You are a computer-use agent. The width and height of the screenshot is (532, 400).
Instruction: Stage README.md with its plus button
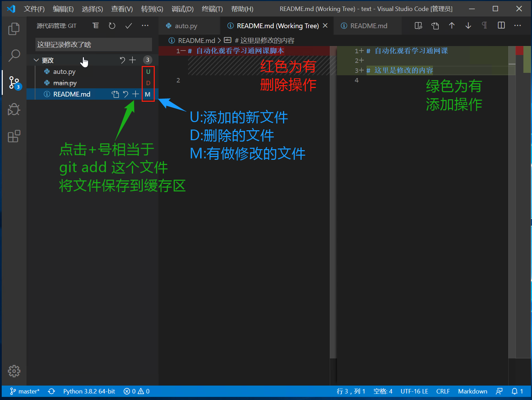pyautogui.click(x=135, y=94)
